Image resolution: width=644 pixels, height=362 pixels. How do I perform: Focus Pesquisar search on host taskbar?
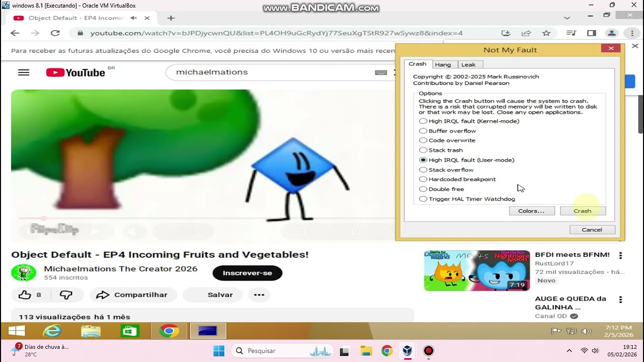[282, 351]
